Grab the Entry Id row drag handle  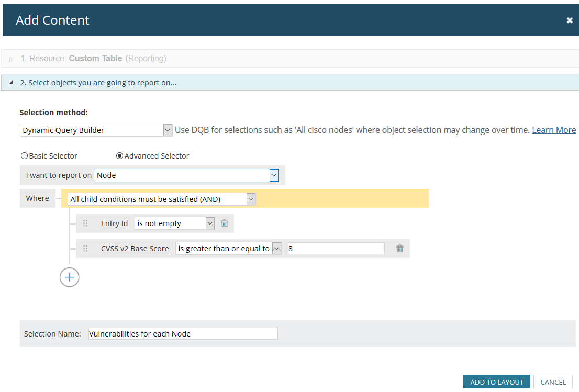85,223
